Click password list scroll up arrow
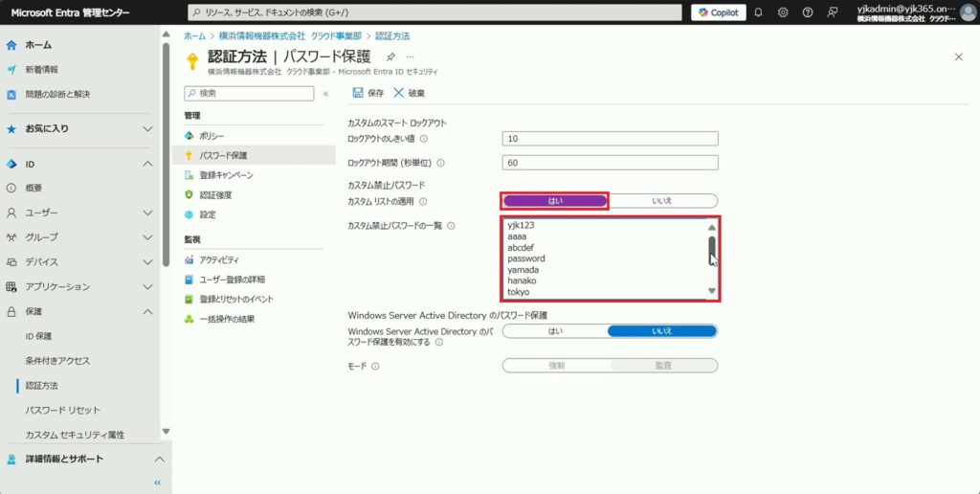Image resolution: width=980 pixels, height=494 pixels. 712,228
